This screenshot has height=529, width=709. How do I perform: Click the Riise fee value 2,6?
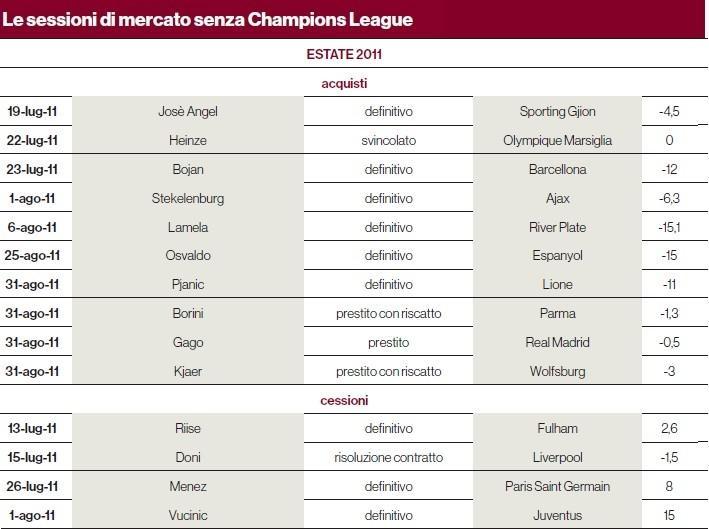coord(669,428)
